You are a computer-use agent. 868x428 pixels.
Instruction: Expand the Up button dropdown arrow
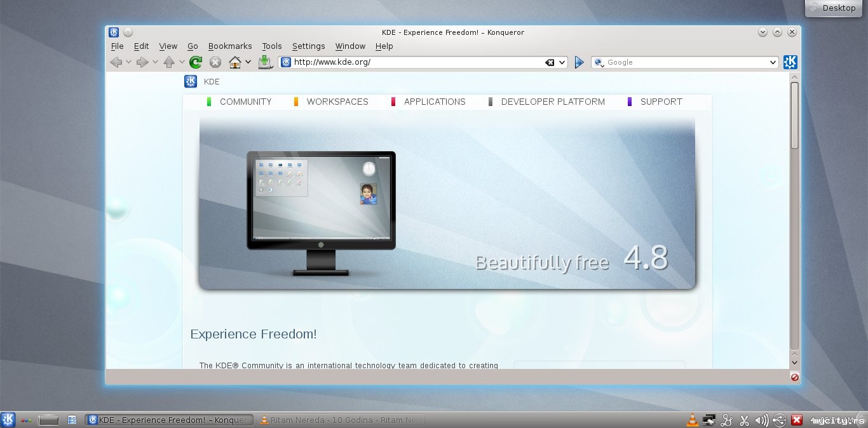(182, 62)
